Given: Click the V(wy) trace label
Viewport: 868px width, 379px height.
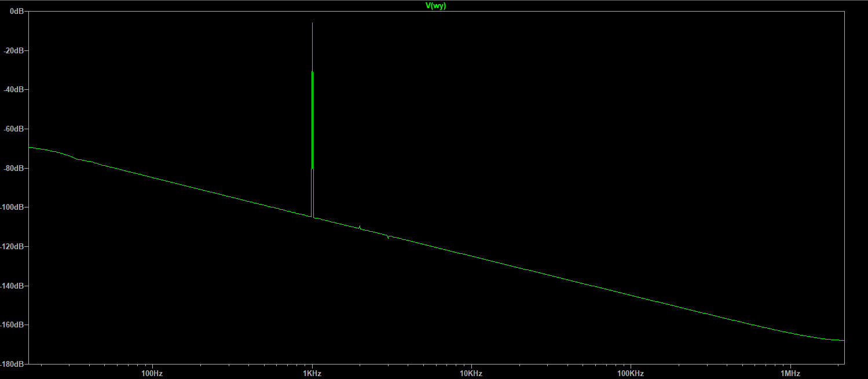Looking at the screenshot, I should click(x=435, y=5).
